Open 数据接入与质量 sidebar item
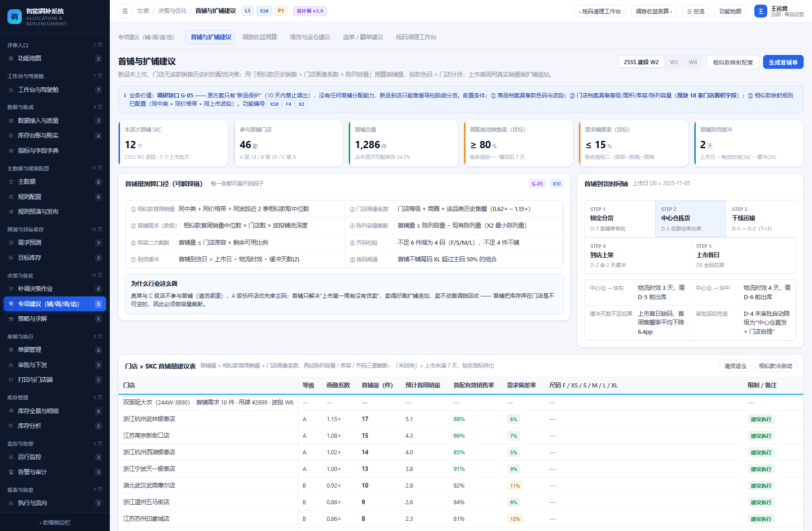 click(55, 121)
